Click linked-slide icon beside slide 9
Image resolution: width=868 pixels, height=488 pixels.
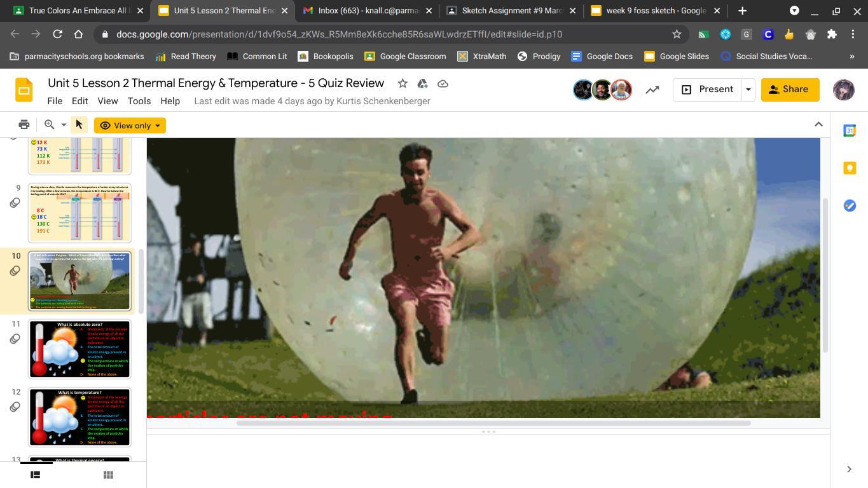pos(15,203)
